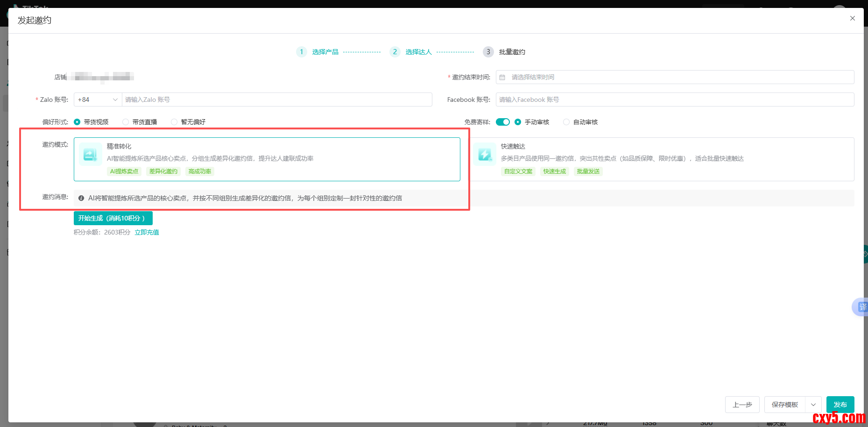This screenshot has height=427, width=868.
Task: Select the 带货视频 radio option
Action: point(78,122)
